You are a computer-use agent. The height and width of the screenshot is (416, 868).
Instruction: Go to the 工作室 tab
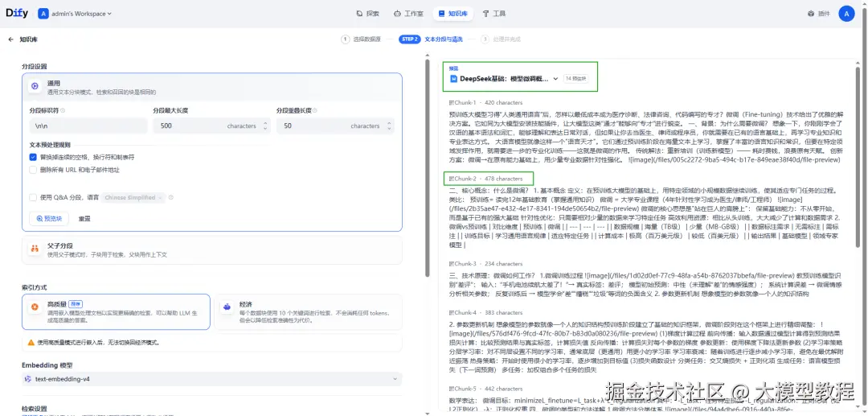coord(408,14)
